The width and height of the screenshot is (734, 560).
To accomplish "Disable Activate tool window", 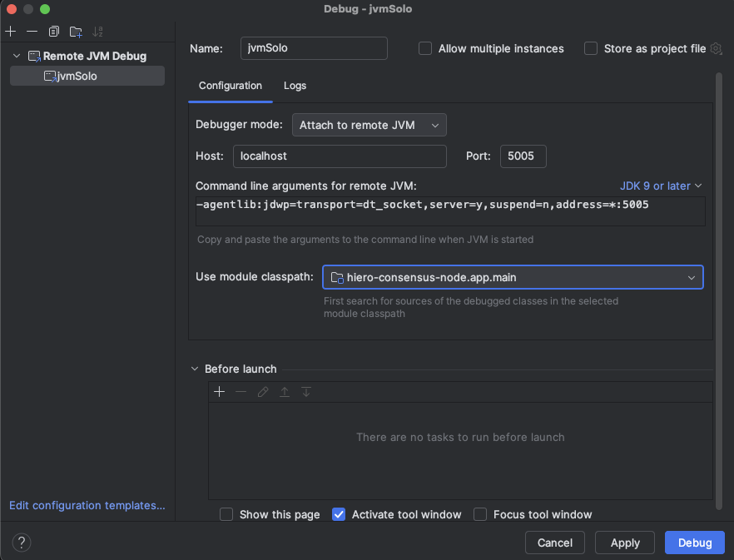I will click(x=339, y=514).
